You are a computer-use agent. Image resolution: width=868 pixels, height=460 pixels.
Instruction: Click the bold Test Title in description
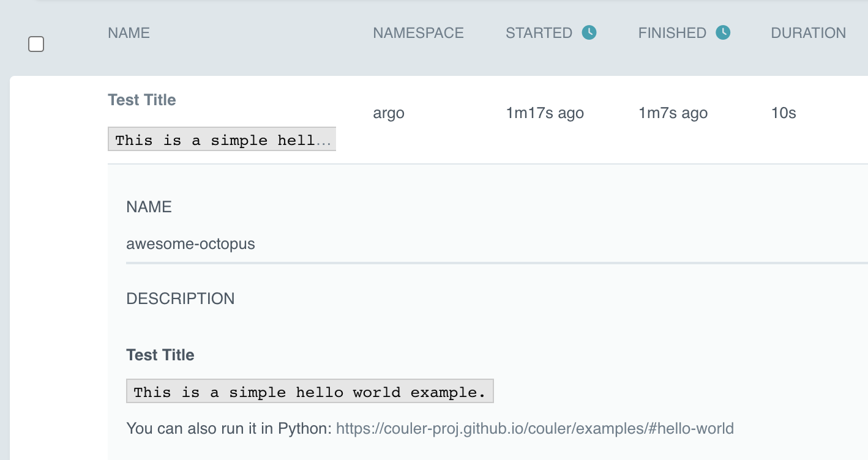(160, 355)
